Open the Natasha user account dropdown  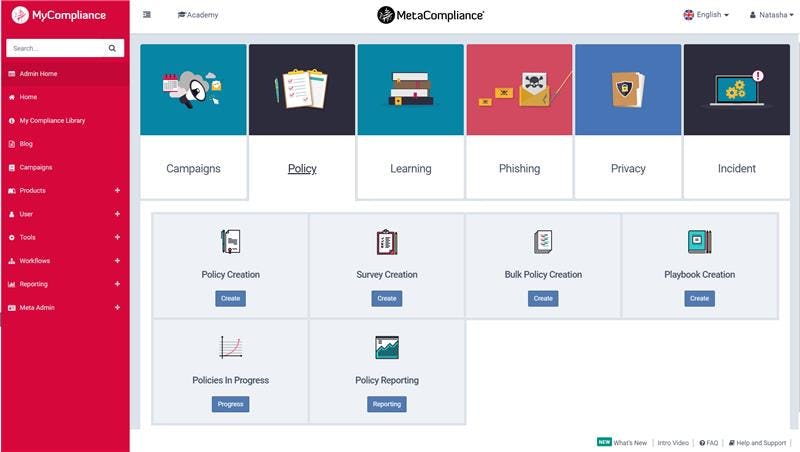[x=771, y=15]
